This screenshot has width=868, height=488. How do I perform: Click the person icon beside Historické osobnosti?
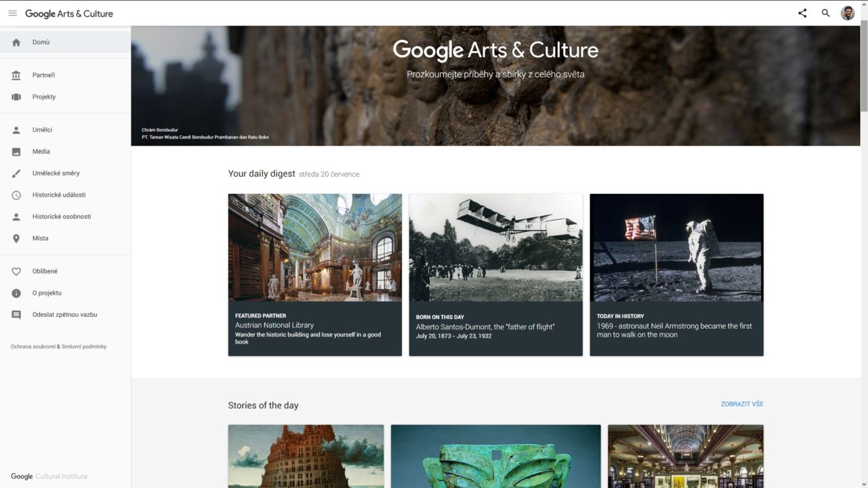point(16,217)
